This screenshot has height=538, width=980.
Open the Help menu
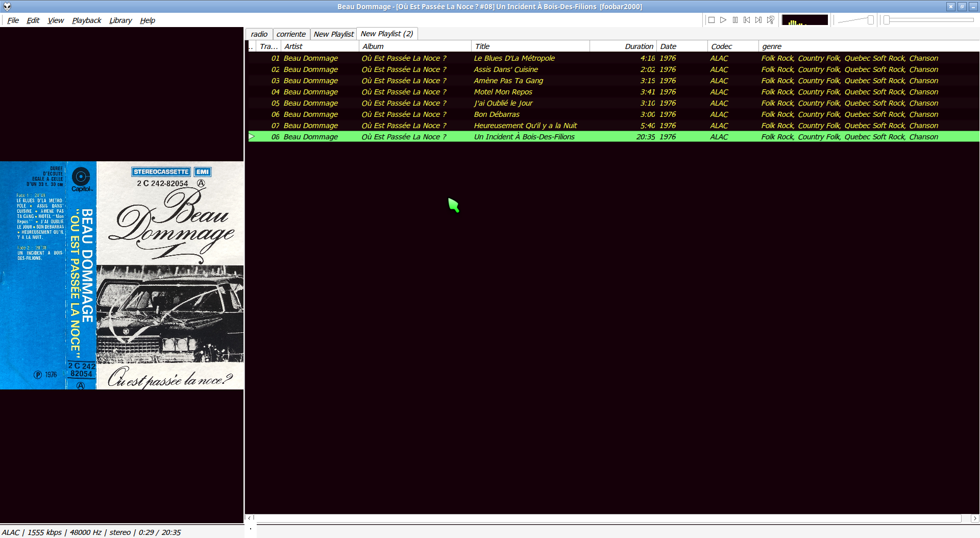[x=148, y=20]
